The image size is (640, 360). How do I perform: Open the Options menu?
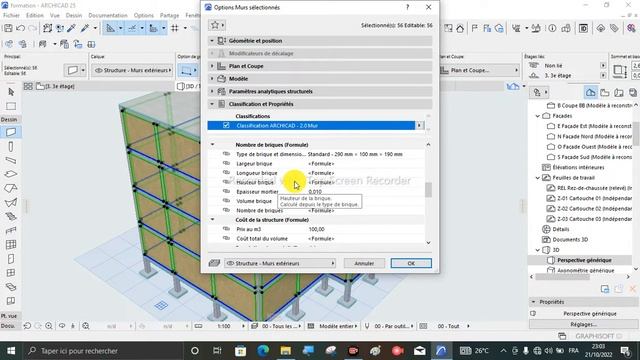tap(144, 15)
